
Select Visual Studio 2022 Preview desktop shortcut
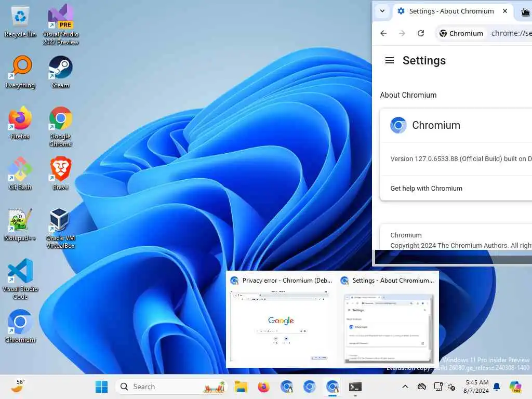pos(61,24)
